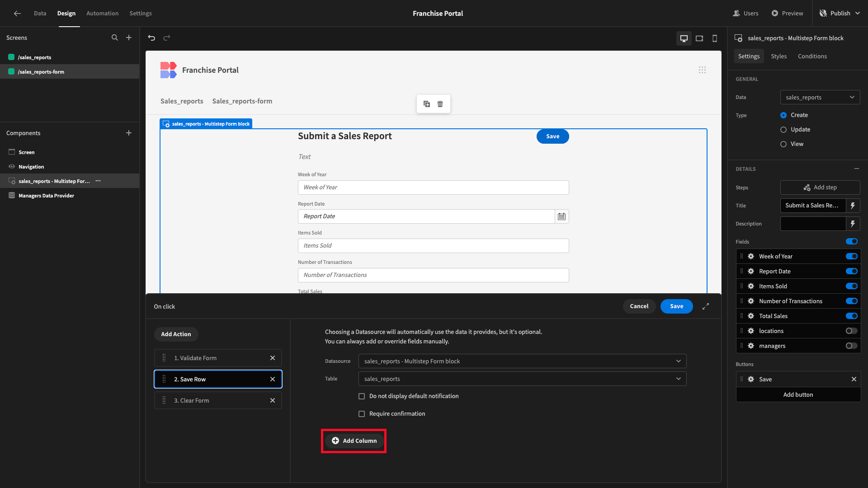
Task: Open gear settings for Items Sold field
Action: 751,286
